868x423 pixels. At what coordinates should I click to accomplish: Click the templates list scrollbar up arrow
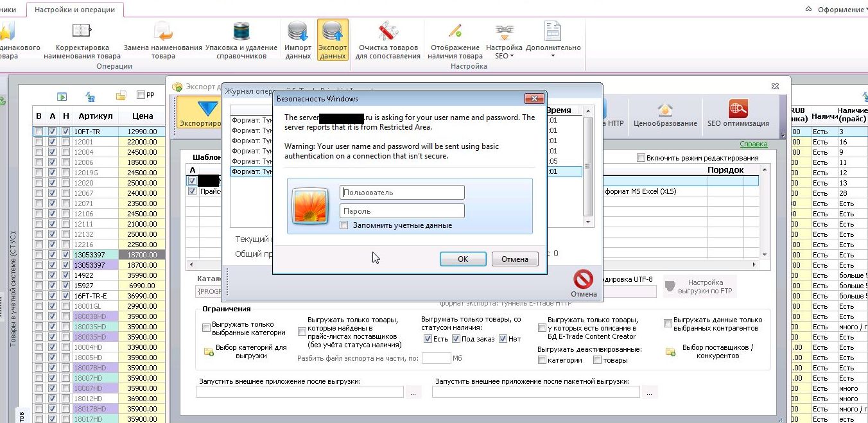[764, 169]
